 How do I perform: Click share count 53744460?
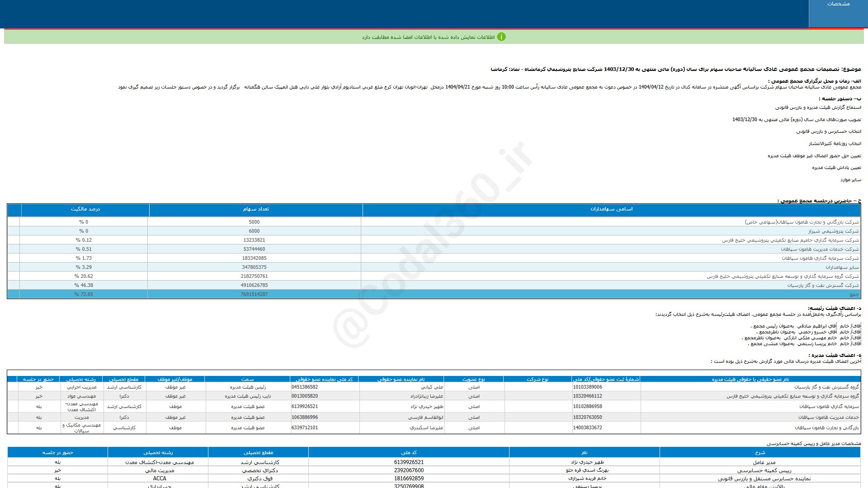click(254, 249)
